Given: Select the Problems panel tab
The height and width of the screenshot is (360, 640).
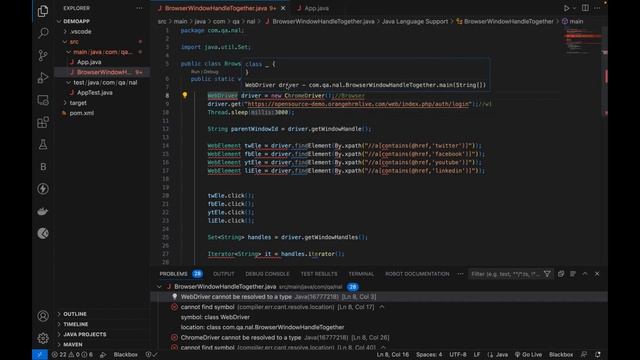Looking at the screenshot, I should pyautogui.click(x=173, y=274).
